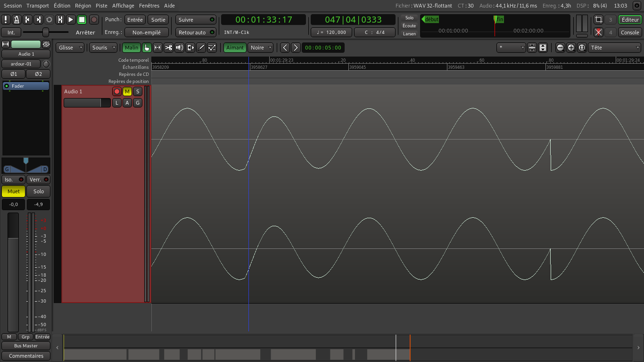Toggle the Retour auto option
Screen dimensions: 644x362
[196, 33]
